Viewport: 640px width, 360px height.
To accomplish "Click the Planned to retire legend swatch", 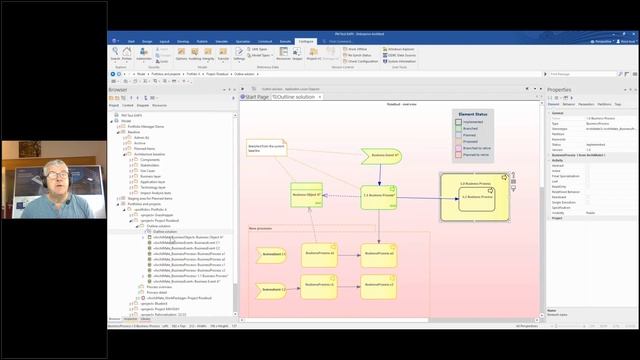I will [458, 155].
